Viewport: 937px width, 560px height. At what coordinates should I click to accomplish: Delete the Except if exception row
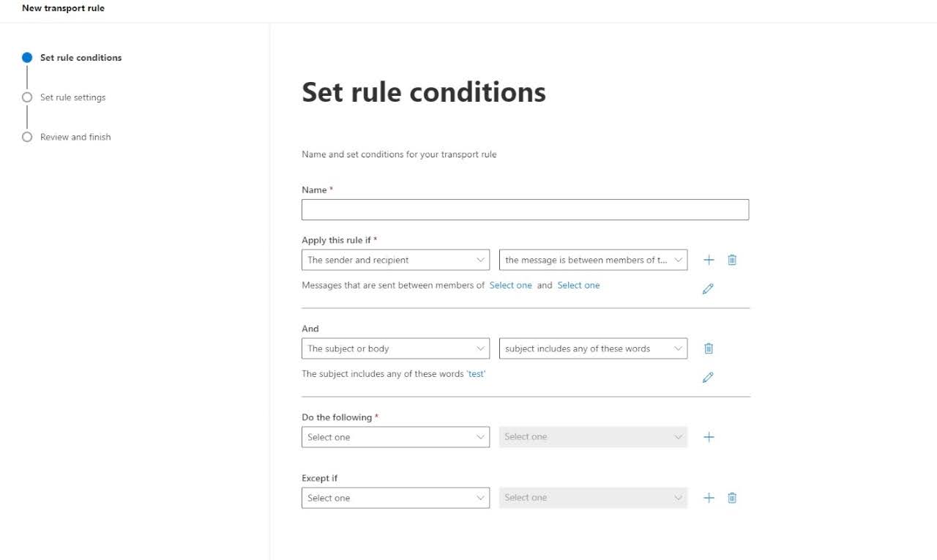click(732, 498)
